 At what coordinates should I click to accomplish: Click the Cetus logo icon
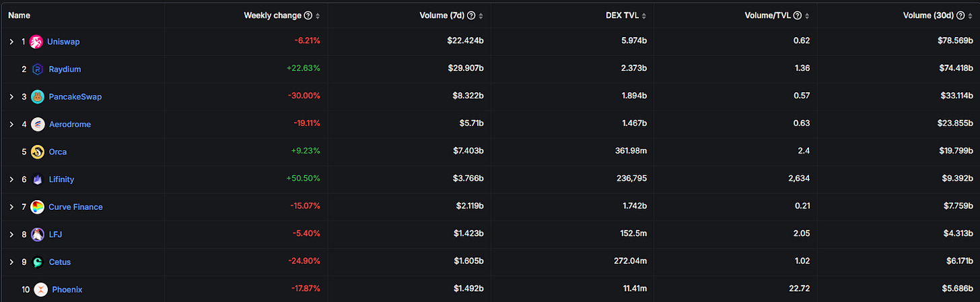[38, 262]
